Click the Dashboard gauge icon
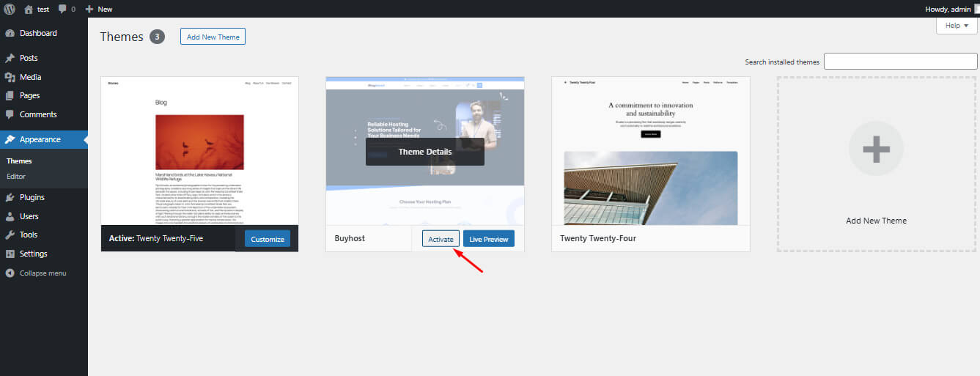The height and width of the screenshot is (376, 980). coord(10,33)
